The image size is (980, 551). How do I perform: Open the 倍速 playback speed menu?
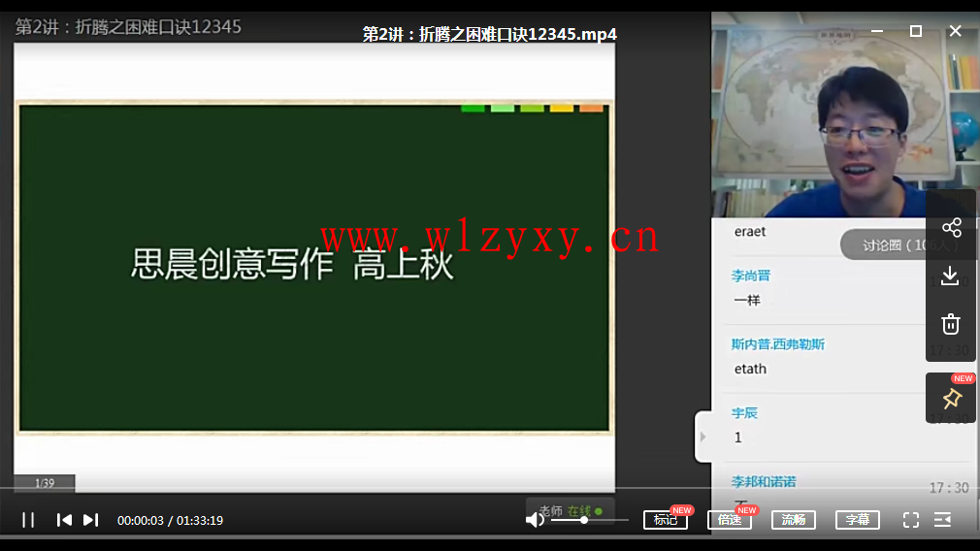pos(730,520)
